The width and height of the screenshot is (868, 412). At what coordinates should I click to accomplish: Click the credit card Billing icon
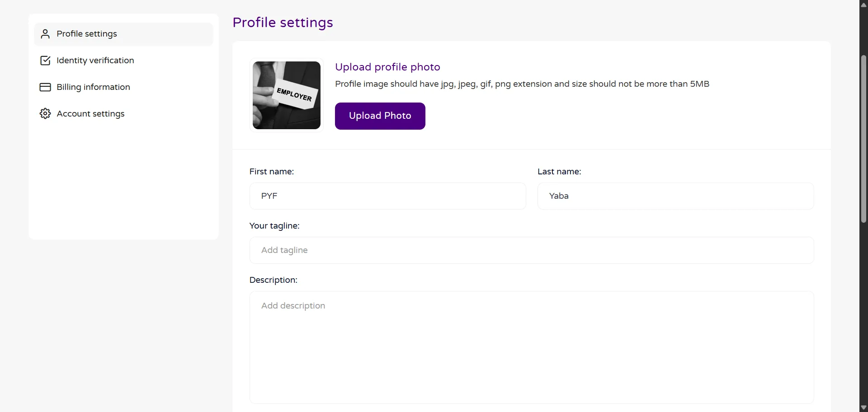tap(45, 87)
